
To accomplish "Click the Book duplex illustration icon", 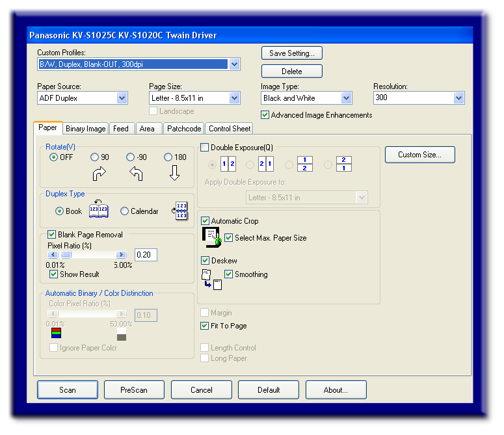I will tap(99, 209).
